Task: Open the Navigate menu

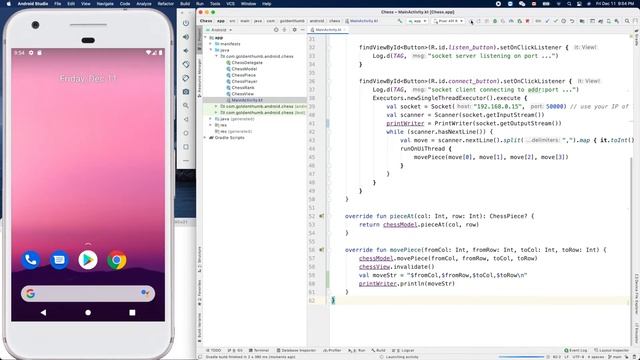Action: point(105,4)
